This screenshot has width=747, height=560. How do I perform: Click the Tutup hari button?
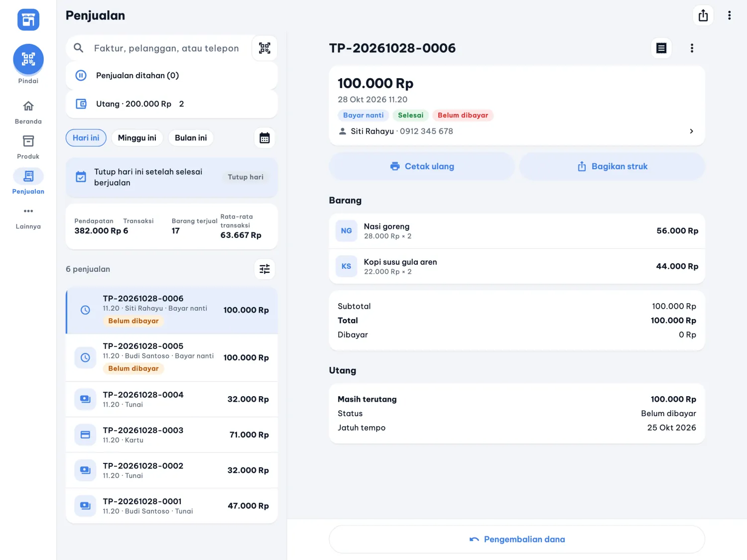coord(246,177)
